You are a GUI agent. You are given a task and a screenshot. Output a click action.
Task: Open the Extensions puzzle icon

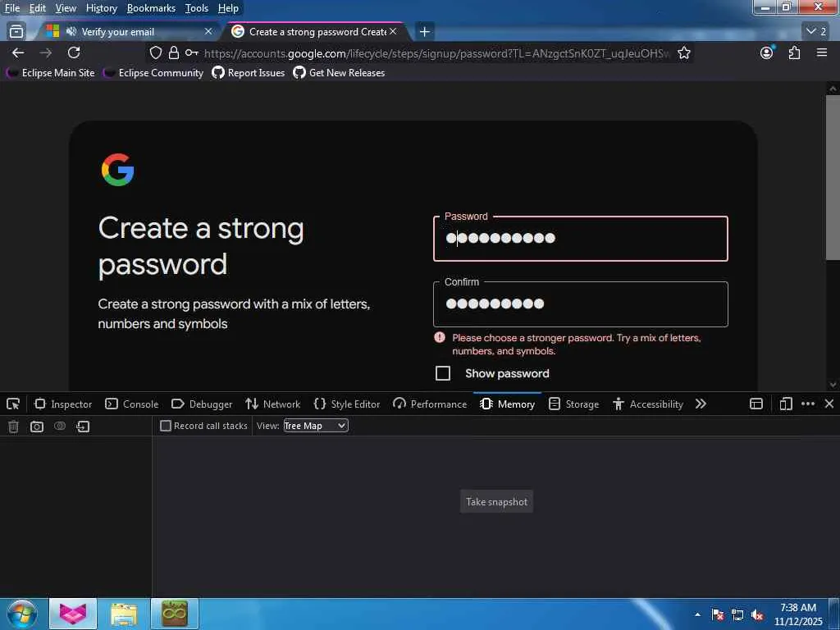tap(794, 52)
